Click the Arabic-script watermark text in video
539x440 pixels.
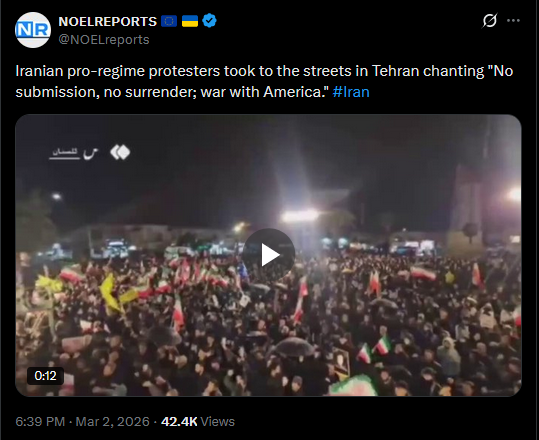pos(74,153)
